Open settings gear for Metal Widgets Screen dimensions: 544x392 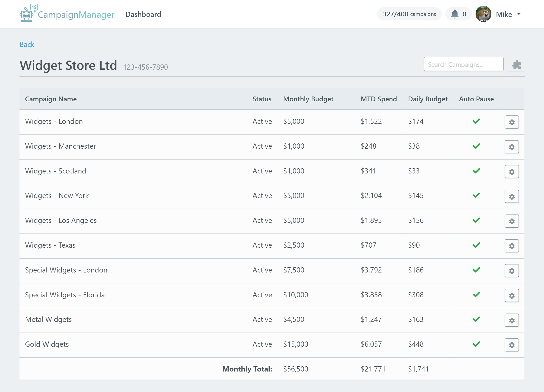[x=512, y=320]
